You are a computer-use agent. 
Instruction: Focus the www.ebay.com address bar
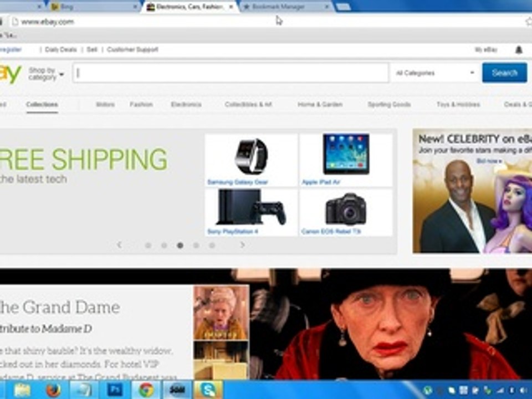tap(265, 22)
